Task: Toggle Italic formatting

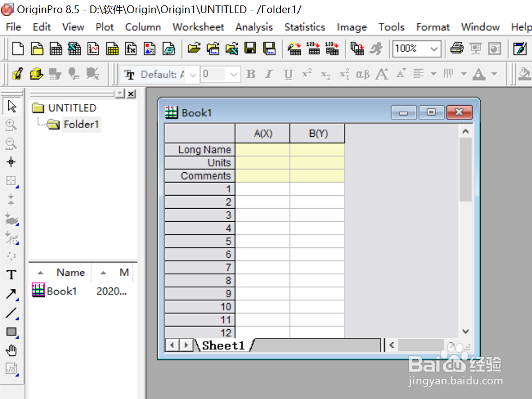Action: click(x=269, y=74)
